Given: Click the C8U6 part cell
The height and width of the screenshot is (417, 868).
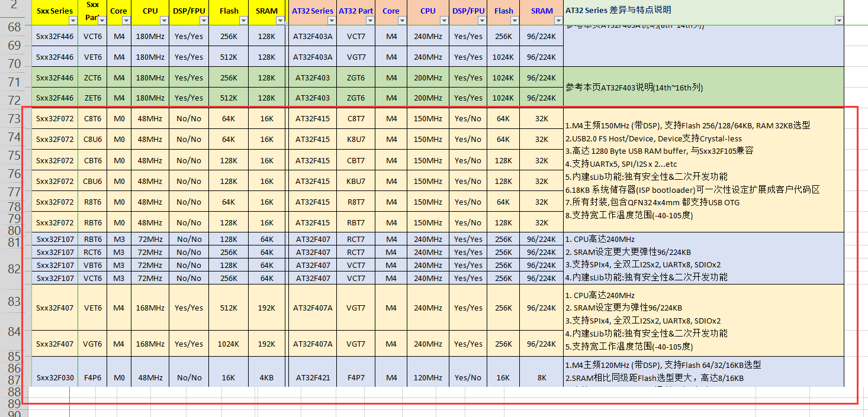Looking at the screenshot, I should (x=92, y=139).
